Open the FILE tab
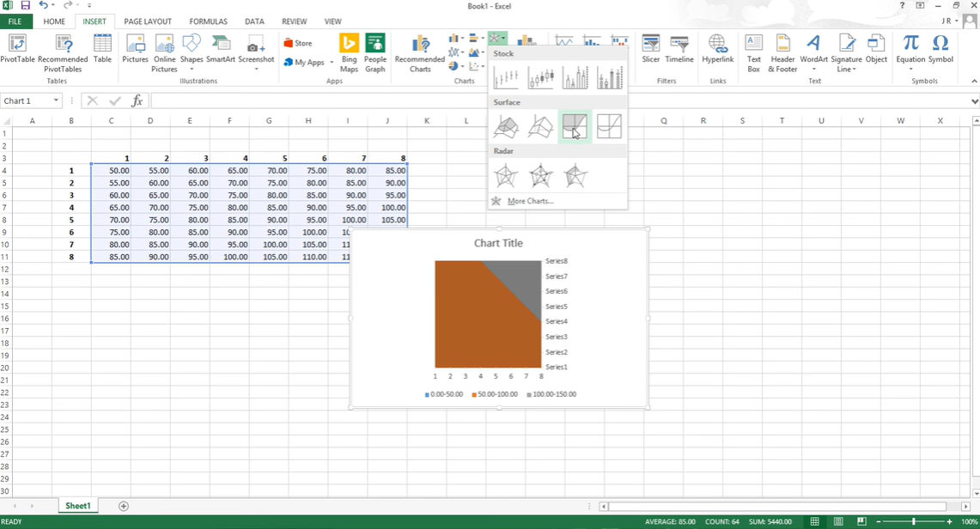 click(15, 21)
